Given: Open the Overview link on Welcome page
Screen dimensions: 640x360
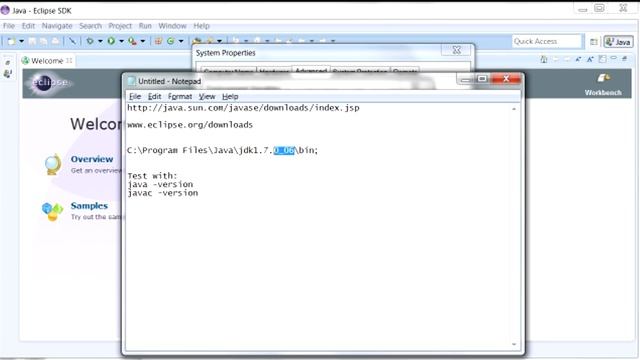Looking at the screenshot, I should [92, 159].
